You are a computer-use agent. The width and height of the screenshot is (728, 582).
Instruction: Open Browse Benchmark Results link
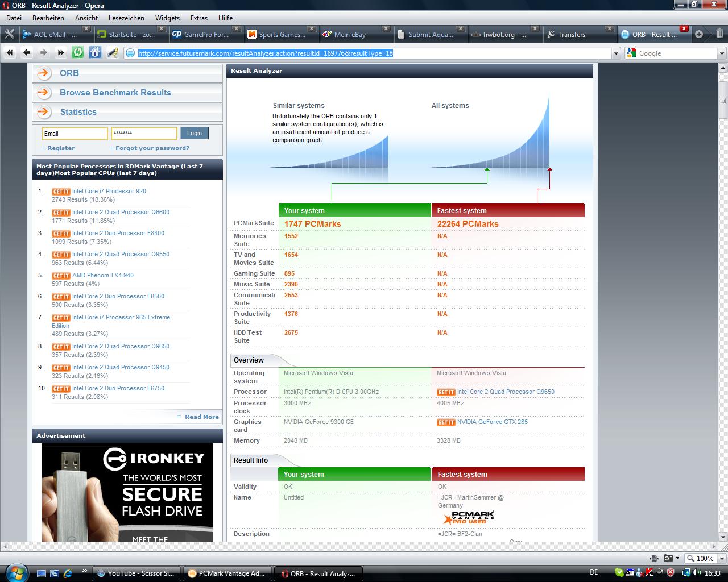click(115, 92)
